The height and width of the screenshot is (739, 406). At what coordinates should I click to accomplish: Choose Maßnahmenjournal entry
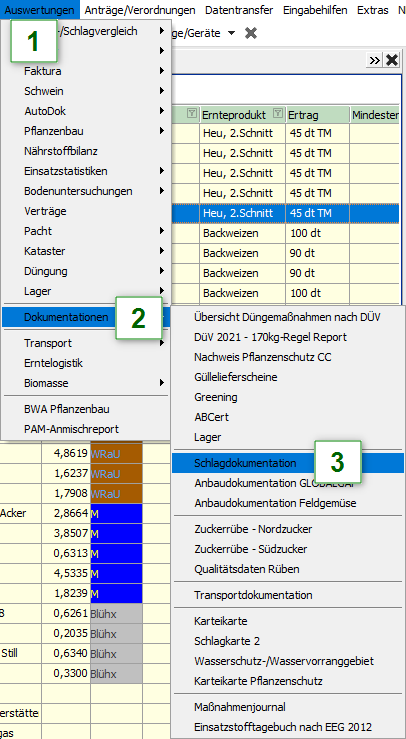click(288, 707)
